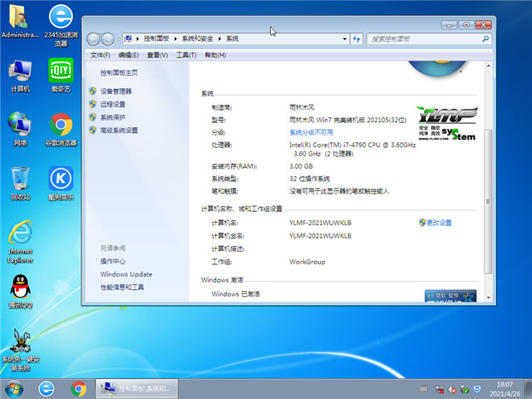Screen dimensions: 532x399
Task: Open Internet Explorer desktop shortcut
Action: point(20,242)
